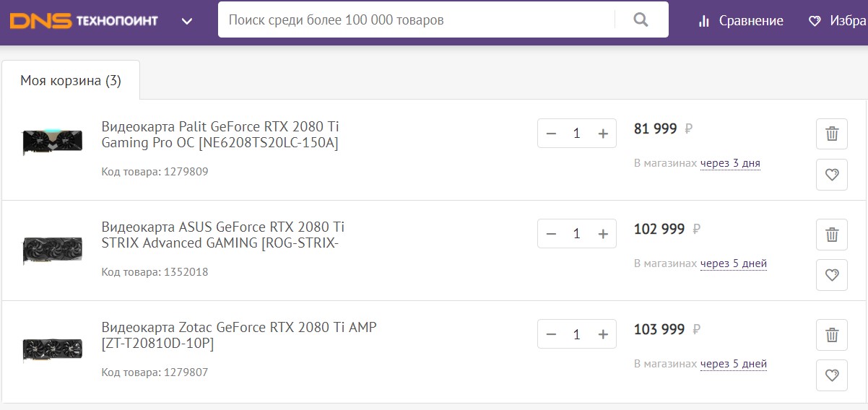868x410 pixels.
Task: Add the Palit card to favorites
Action: coord(831,175)
